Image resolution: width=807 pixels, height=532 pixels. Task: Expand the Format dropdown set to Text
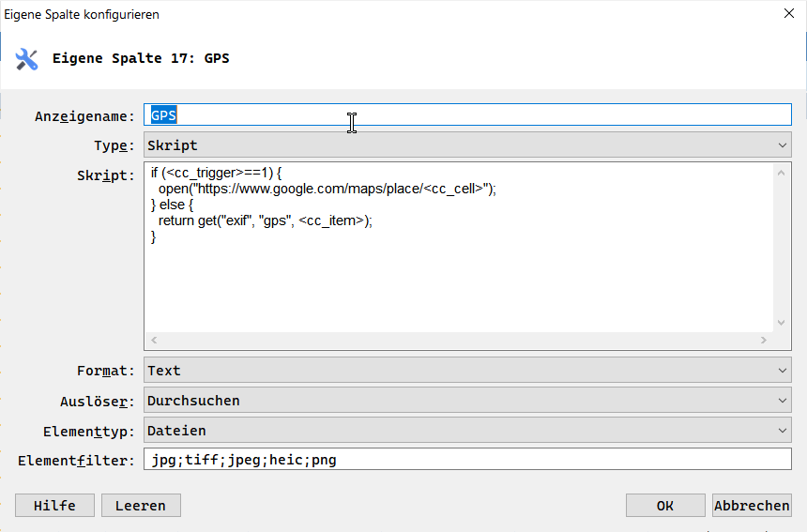point(467,371)
